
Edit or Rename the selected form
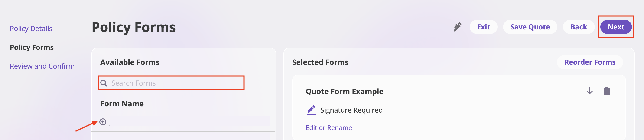[x=328, y=127]
